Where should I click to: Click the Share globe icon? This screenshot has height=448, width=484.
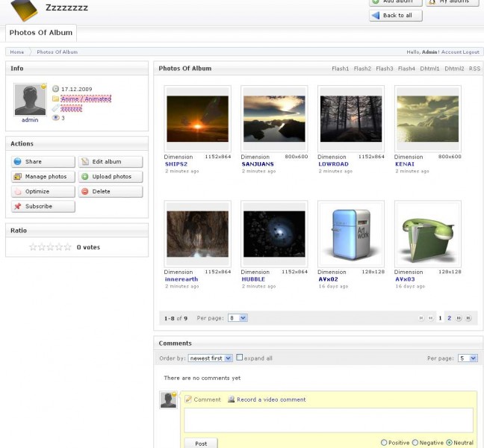click(18, 161)
